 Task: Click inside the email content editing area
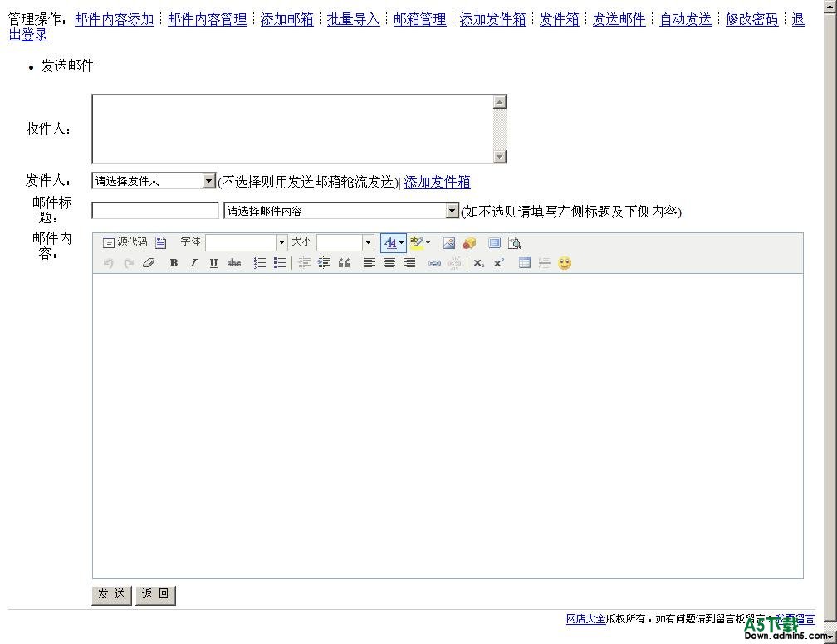[x=448, y=426]
